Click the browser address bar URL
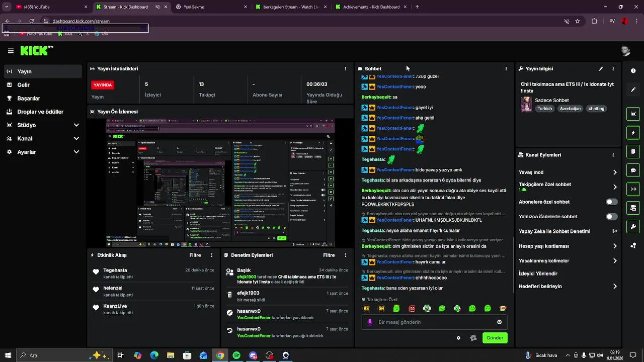This screenshot has height=362, width=644. [81, 21]
